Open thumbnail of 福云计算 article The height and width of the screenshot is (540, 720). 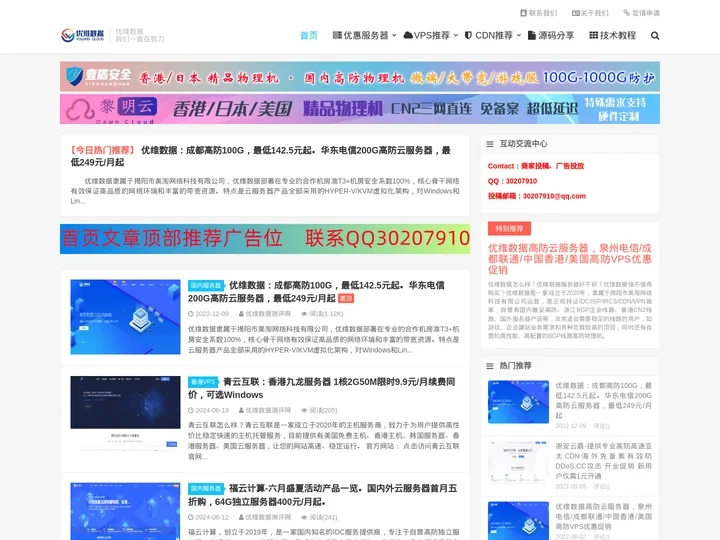click(x=125, y=511)
